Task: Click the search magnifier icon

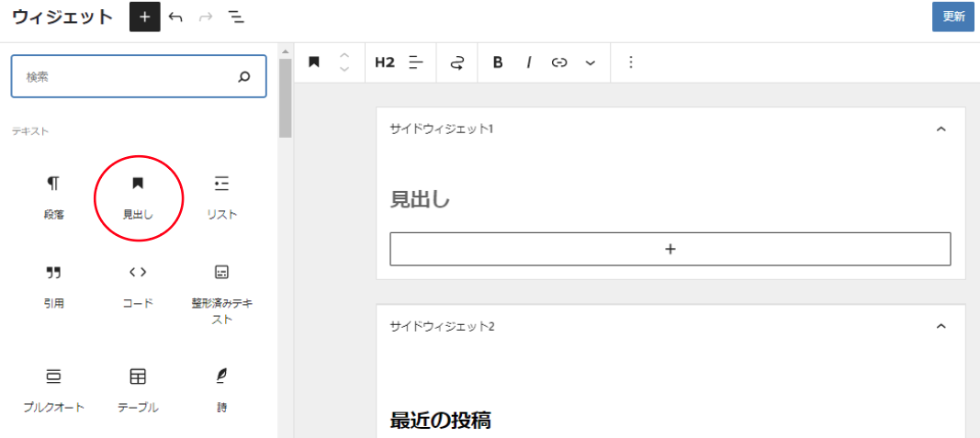Action: point(244,77)
